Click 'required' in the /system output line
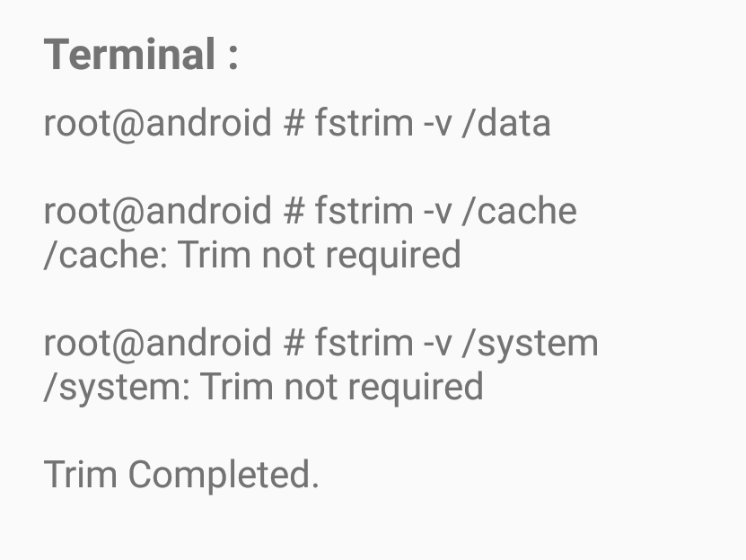 point(416,388)
